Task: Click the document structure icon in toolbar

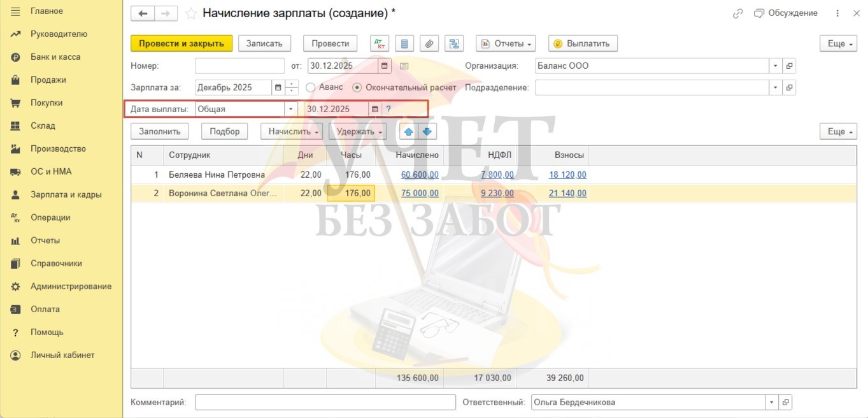Action: (454, 43)
